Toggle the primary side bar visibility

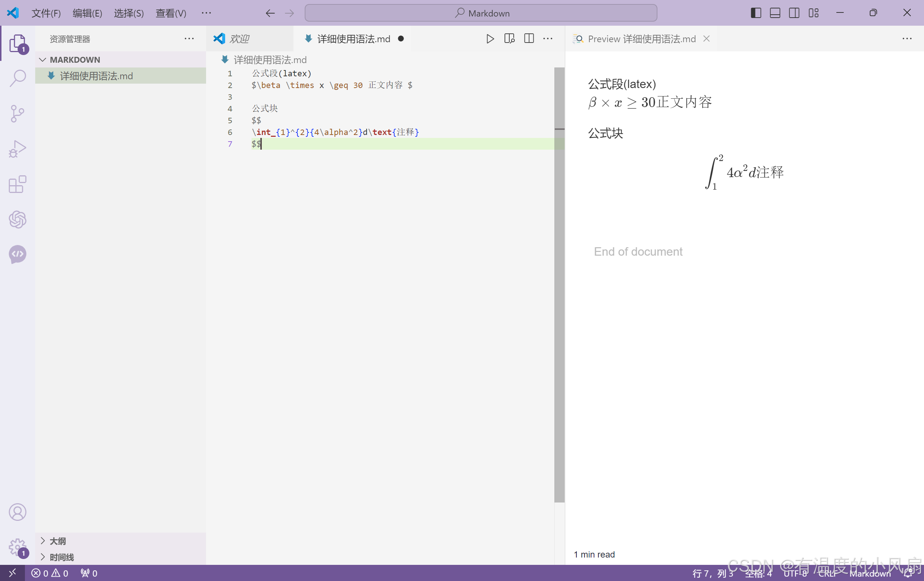pos(756,13)
